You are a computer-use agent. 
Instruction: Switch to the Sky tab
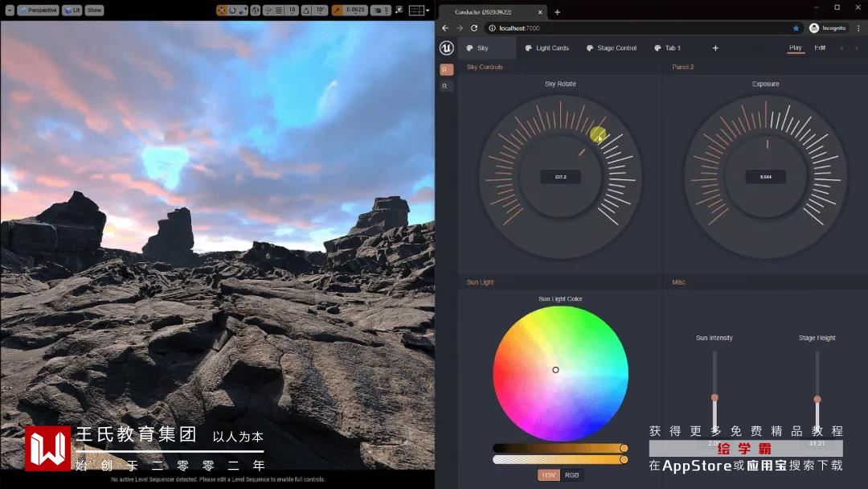pyautogui.click(x=487, y=48)
